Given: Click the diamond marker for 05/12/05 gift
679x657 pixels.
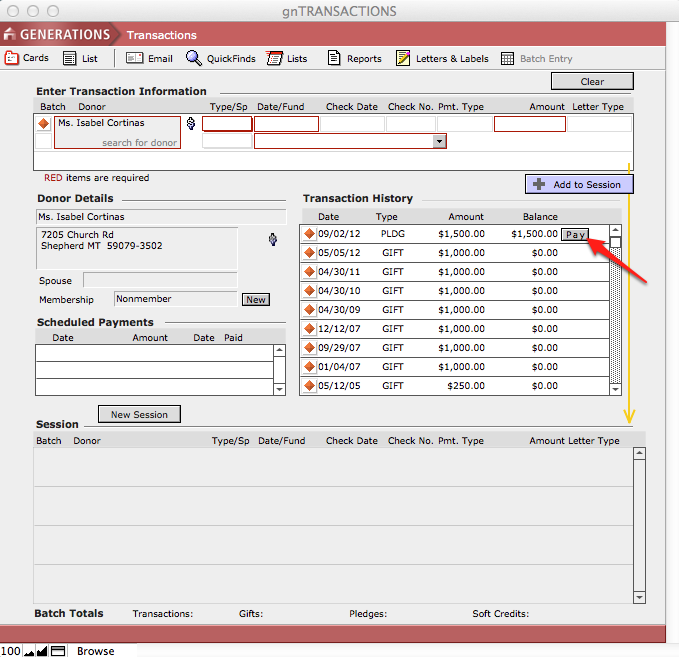Looking at the screenshot, I should (309, 386).
